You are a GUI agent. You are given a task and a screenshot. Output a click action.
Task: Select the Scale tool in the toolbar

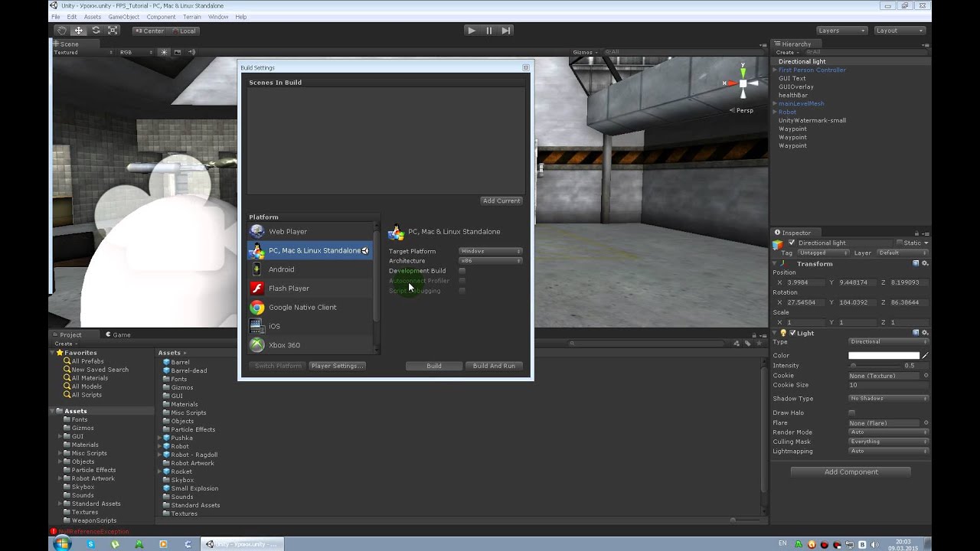(113, 31)
